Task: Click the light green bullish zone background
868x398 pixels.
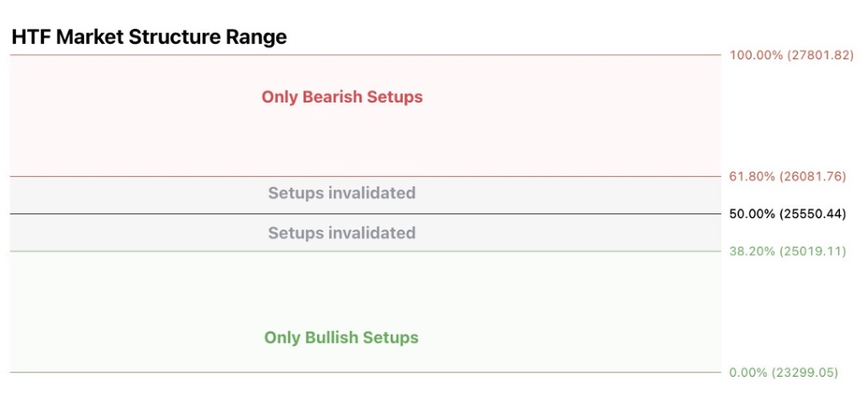Action: pyautogui.click(x=551, y=296)
